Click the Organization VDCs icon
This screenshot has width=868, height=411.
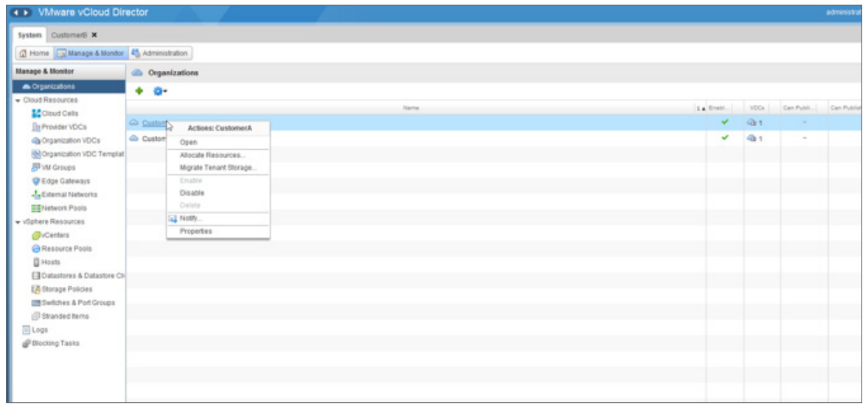(x=37, y=140)
